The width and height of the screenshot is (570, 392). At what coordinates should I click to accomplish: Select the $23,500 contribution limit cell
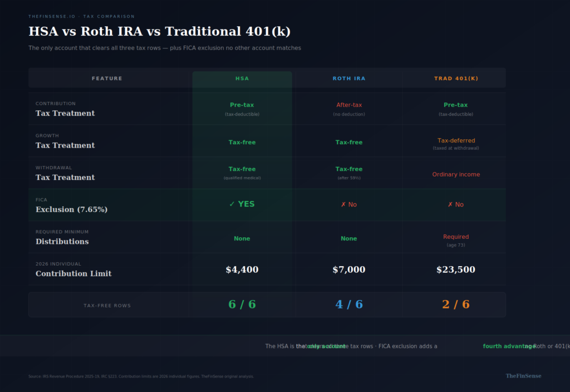[456, 269]
